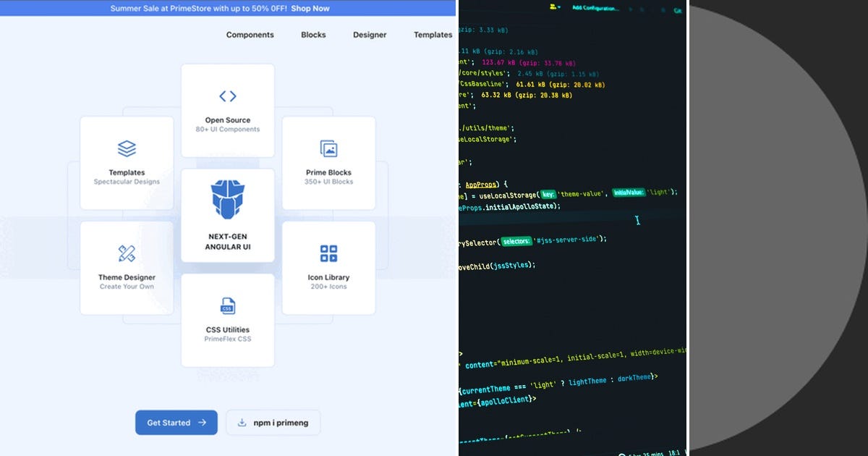Image resolution: width=868 pixels, height=456 pixels.
Task: Click the npm i primeng install button
Action: point(273,423)
